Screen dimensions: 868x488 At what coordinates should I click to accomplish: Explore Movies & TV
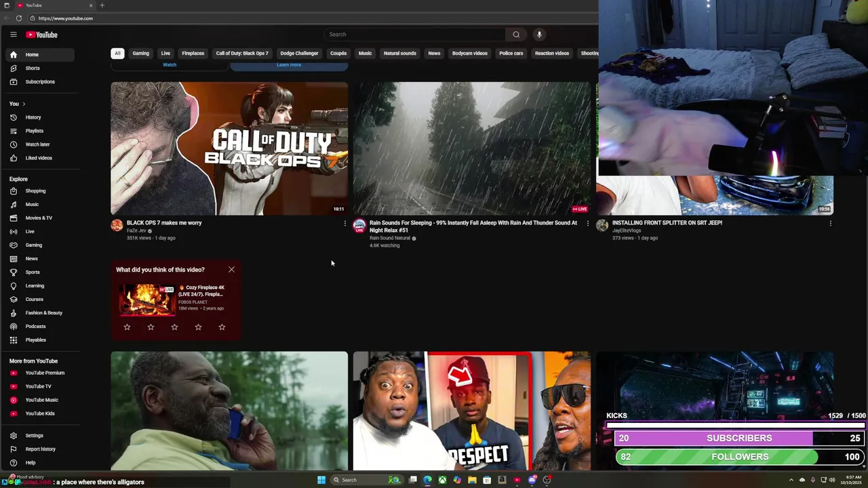(x=39, y=218)
